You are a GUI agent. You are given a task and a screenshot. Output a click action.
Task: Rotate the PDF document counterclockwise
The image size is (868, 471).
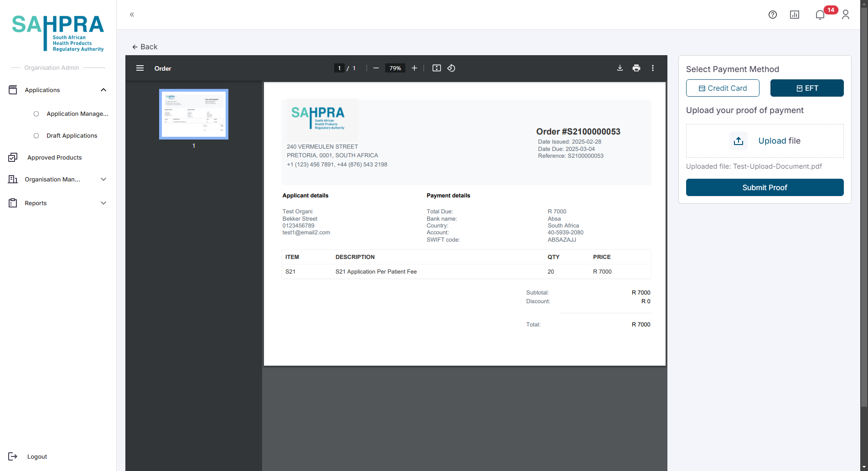[451, 68]
